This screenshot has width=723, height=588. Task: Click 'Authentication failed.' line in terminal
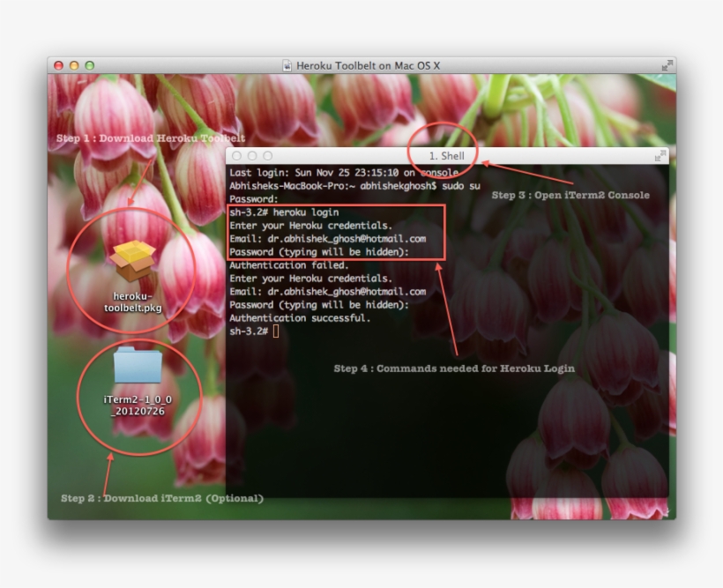(289, 265)
